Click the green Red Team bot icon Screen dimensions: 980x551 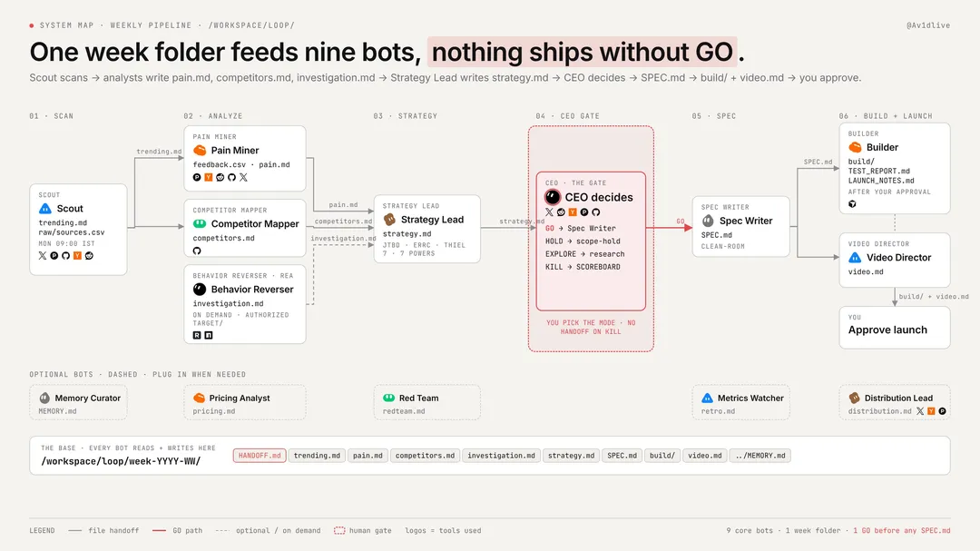tap(388, 398)
